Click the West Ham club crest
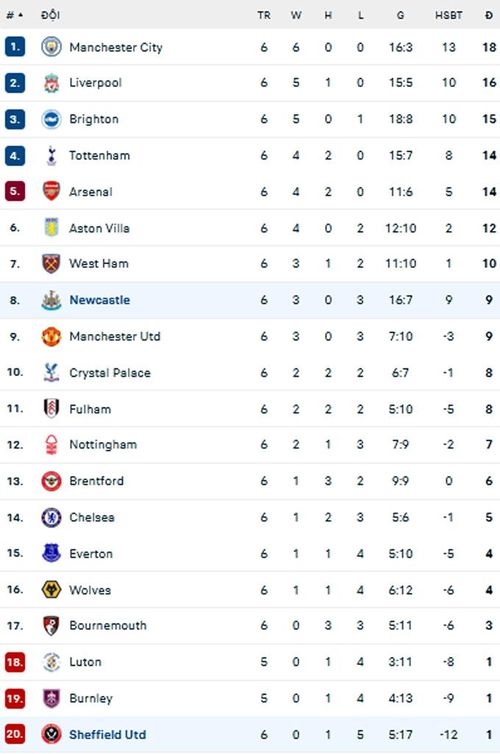 51,264
